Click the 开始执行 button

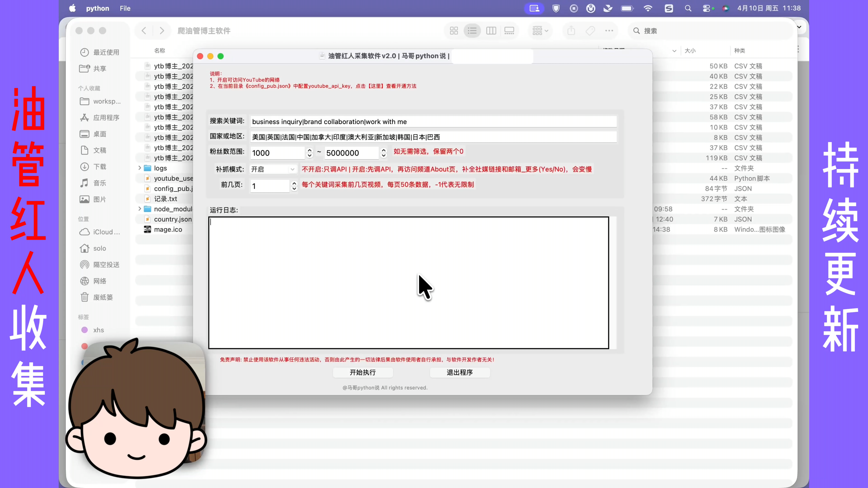(x=363, y=372)
